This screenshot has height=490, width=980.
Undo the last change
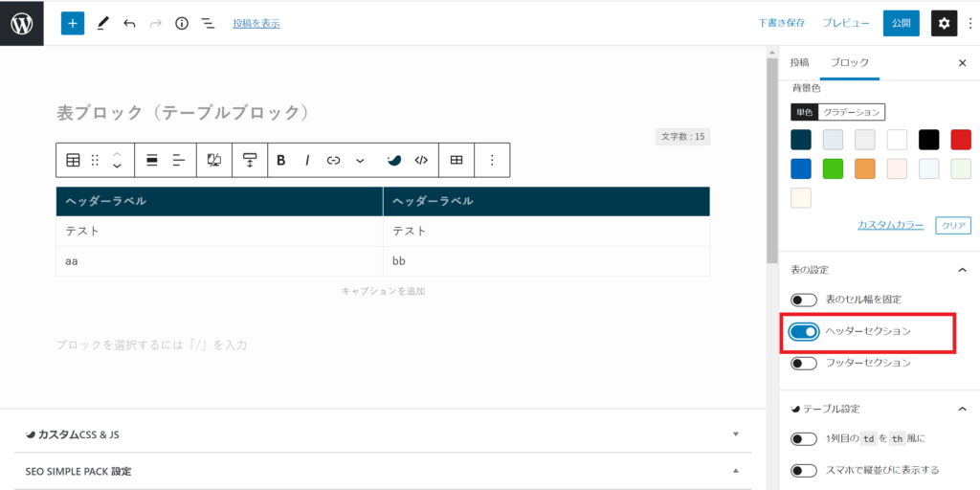[x=129, y=24]
